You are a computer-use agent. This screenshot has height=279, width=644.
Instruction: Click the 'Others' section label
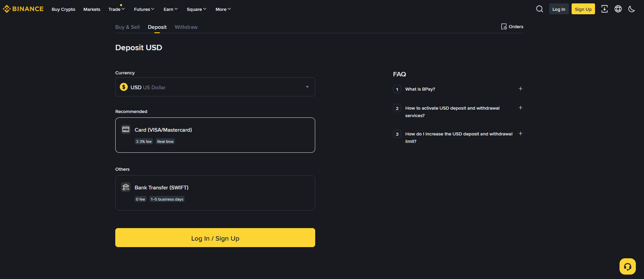pyautogui.click(x=122, y=169)
